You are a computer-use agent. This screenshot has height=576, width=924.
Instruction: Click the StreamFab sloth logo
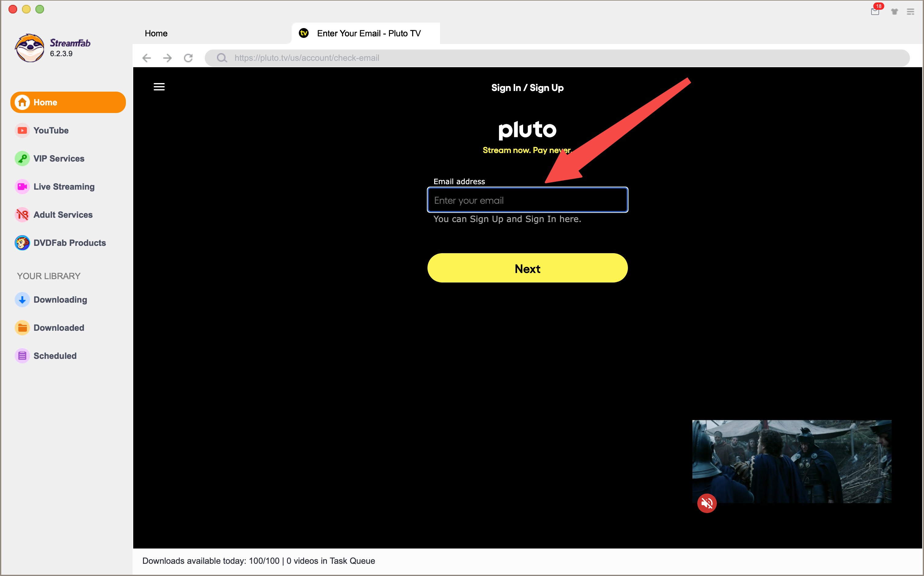[29, 48]
